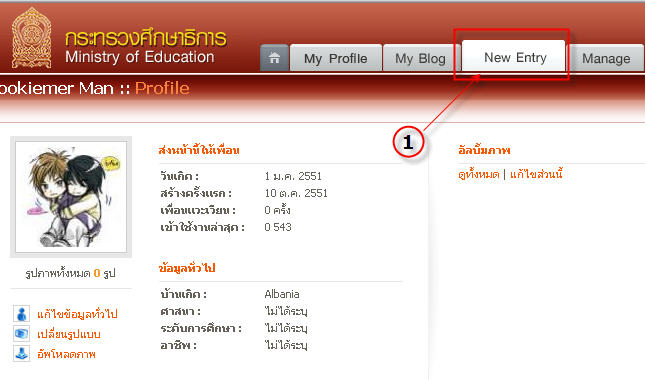Open the cartoon profile avatar picture

[x=71, y=197]
